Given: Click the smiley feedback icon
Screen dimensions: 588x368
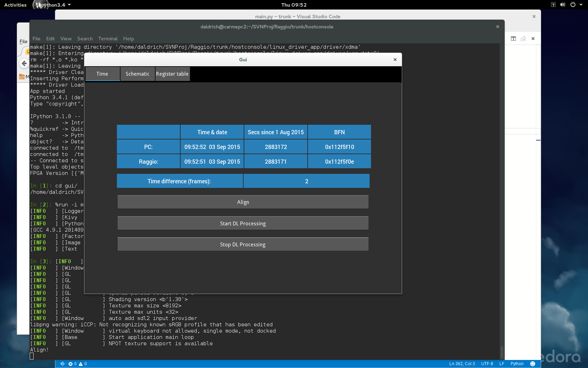Looking at the screenshot, I should [533, 364].
